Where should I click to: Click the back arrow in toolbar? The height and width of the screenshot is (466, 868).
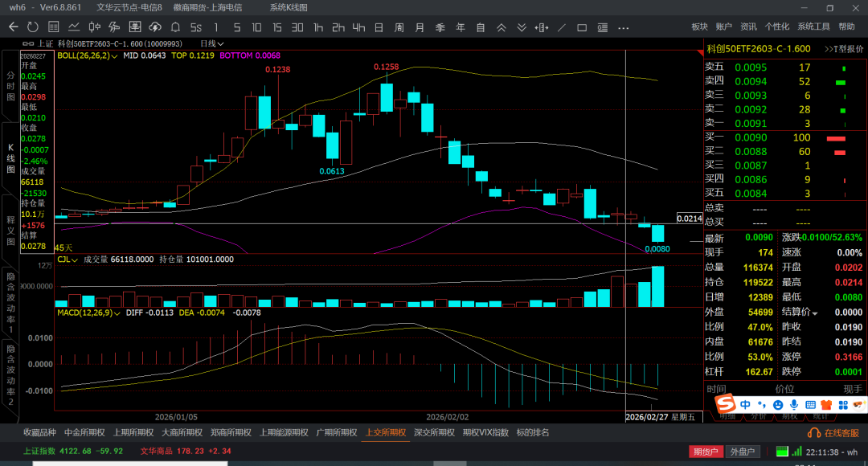13,27
